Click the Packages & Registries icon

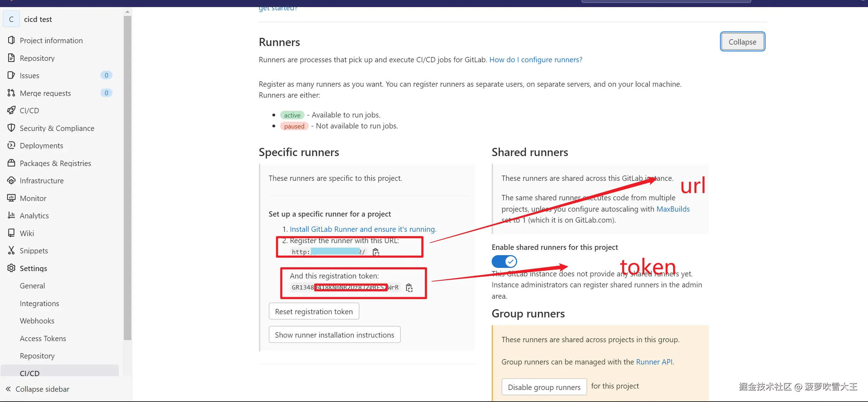[x=11, y=163]
